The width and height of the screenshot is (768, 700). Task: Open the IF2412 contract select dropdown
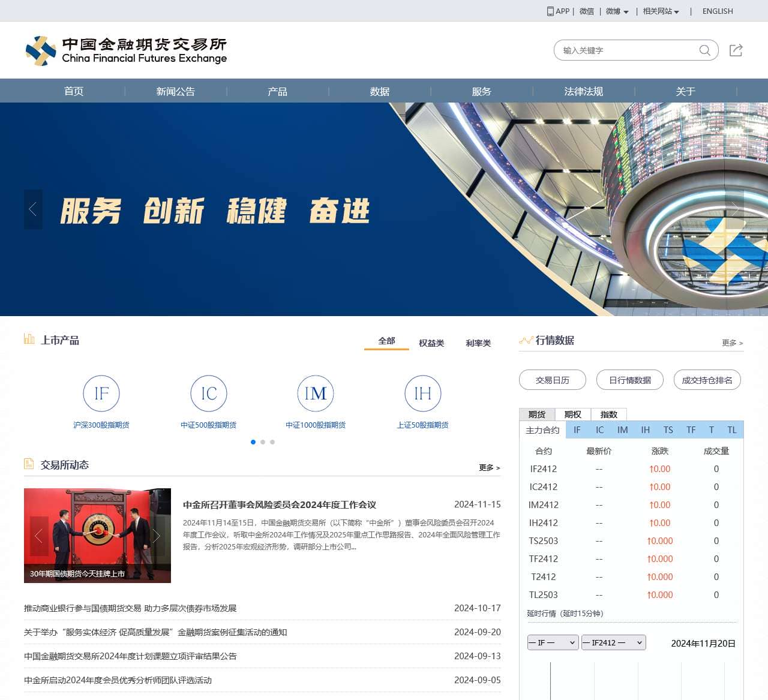point(613,642)
